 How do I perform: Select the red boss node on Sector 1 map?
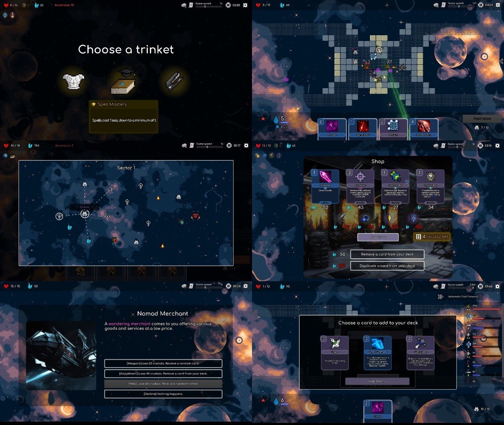pyautogui.click(x=195, y=216)
